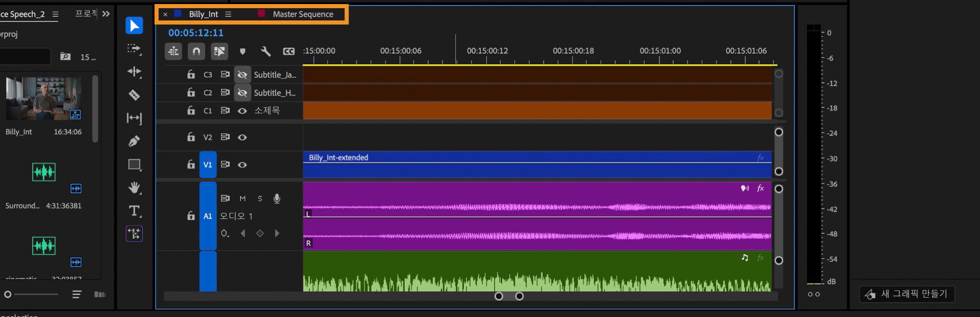Toggle lock on A1 audio track
This screenshot has height=317, width=980.
coord(191,216)
